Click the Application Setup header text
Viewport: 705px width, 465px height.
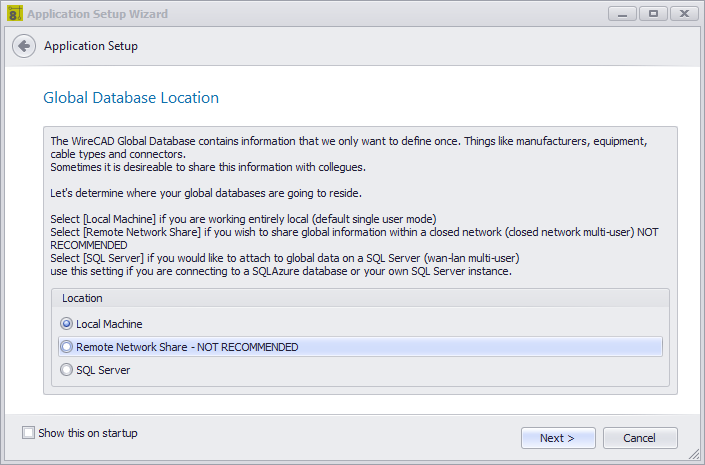point(91,46)
